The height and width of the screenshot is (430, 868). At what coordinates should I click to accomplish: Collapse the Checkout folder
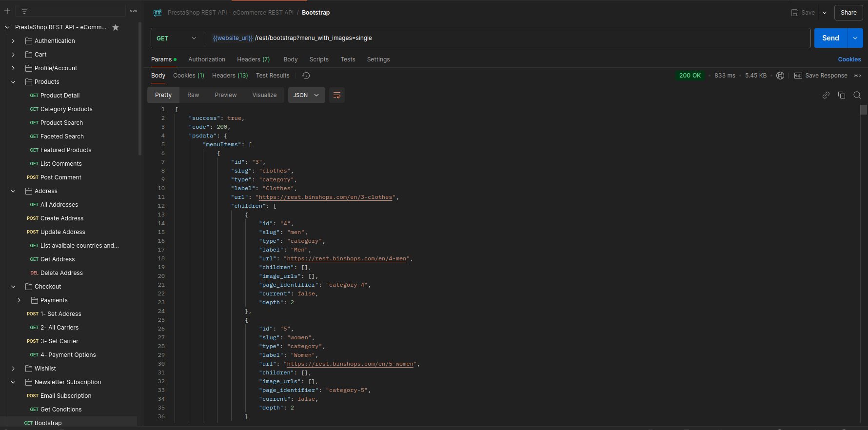[x=13, y=287]
